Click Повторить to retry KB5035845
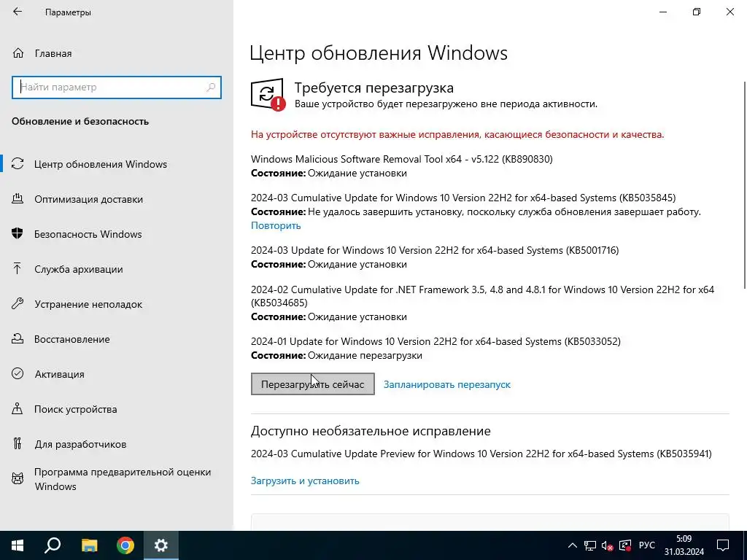The image size is (747, 560). point(276,225)
